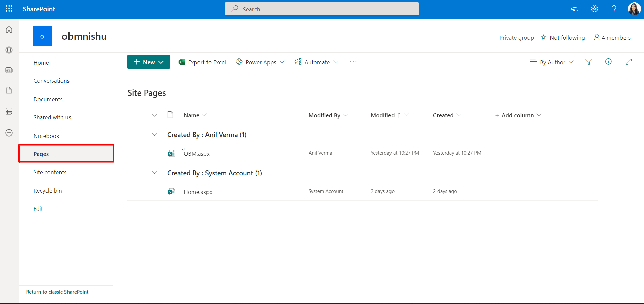Click 2 days ago in Created column
The width and height of the screenshot is (644, 304).
click(445, 191)
